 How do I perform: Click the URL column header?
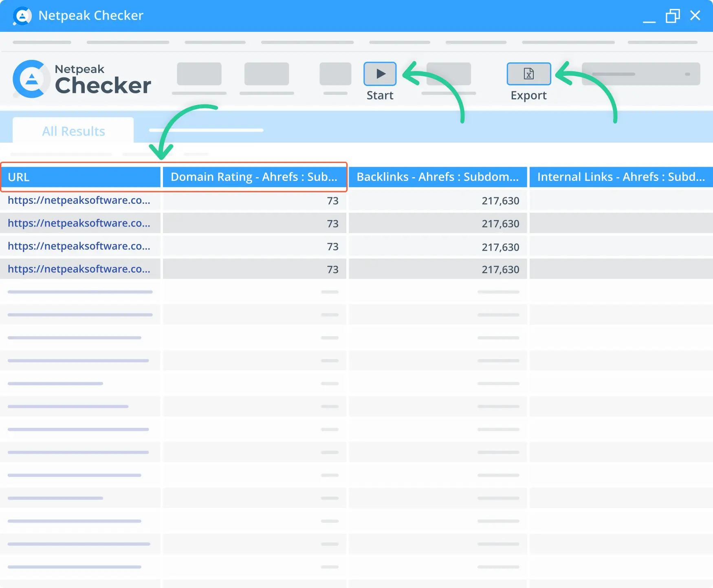[80, 177]
